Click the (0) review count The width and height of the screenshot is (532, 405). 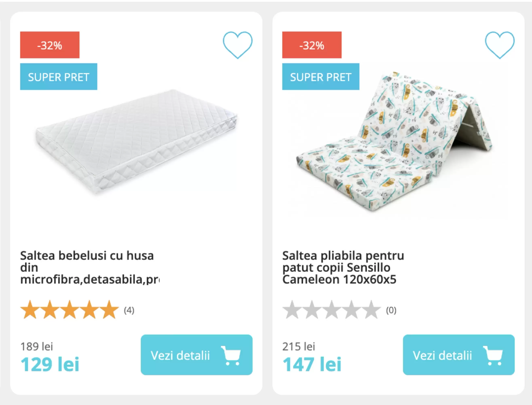click(x=391, y=310)
